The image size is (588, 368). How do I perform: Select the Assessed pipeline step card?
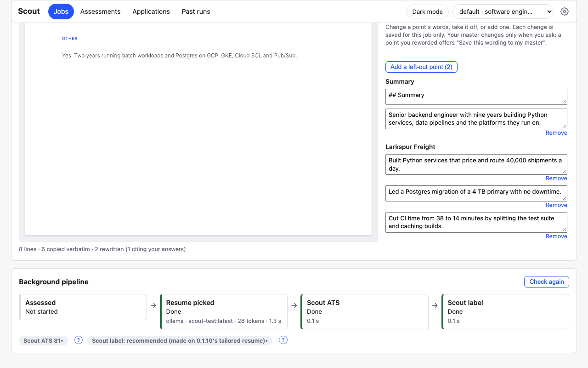click(83, 307)
